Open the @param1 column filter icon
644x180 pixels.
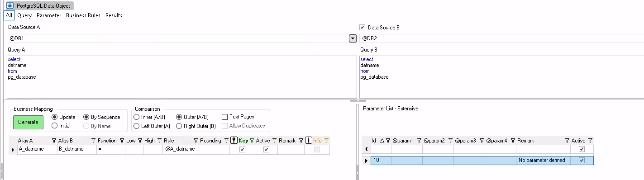419,141
